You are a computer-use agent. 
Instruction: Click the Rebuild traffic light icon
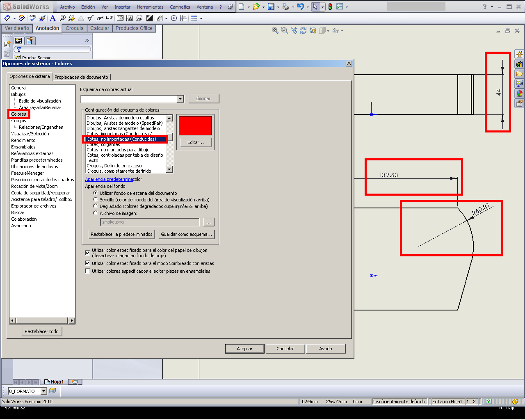point(330,7)
